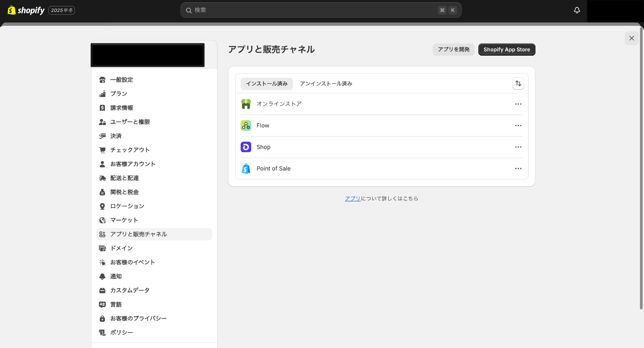The height and width of the screenshot is (348, 644).
Task: Open ユーザーと権限 settings label
Action: click(130, 122)
